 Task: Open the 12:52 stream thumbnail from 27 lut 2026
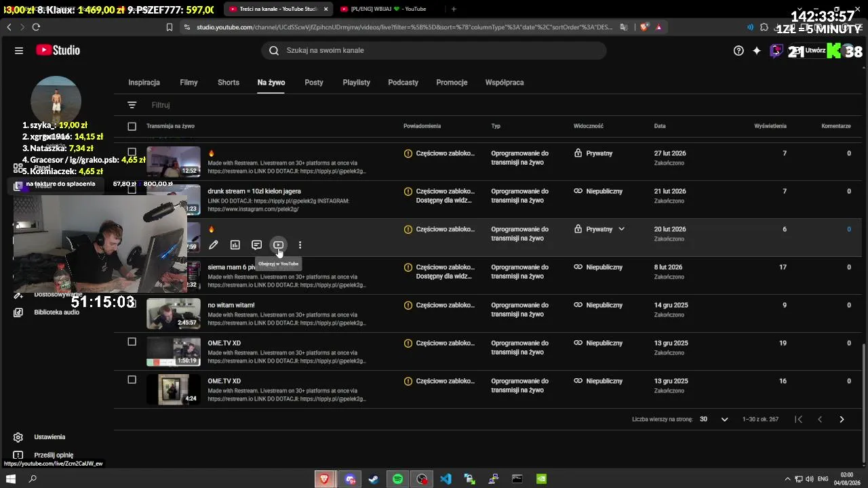(174, 161)
